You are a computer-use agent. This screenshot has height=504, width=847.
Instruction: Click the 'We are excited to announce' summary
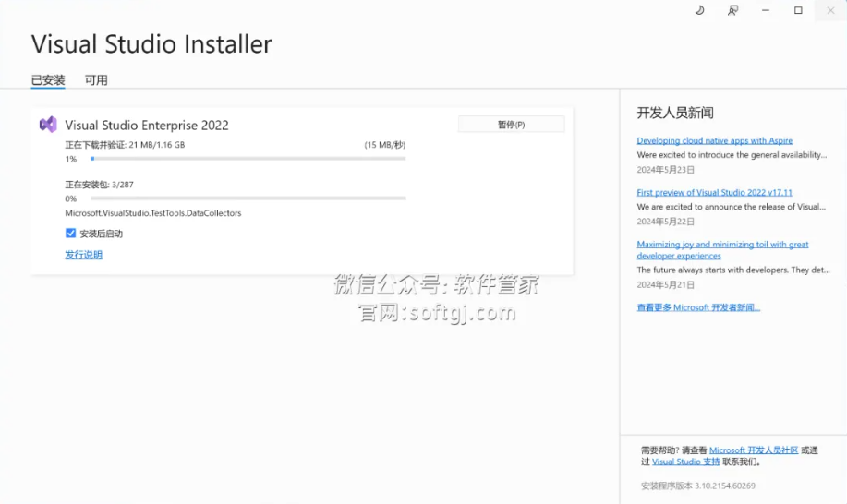[732, 207]
